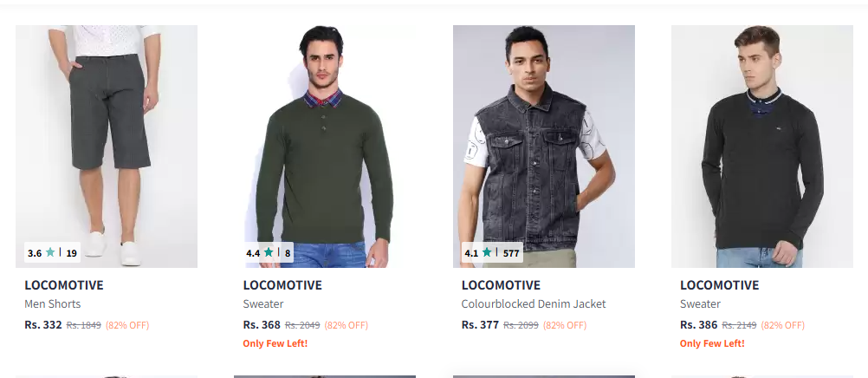Click the 82% OFF label beside Rs. 1849
Image resolution: width=868 pixels, height=378 pixels.
coord(127,325)
